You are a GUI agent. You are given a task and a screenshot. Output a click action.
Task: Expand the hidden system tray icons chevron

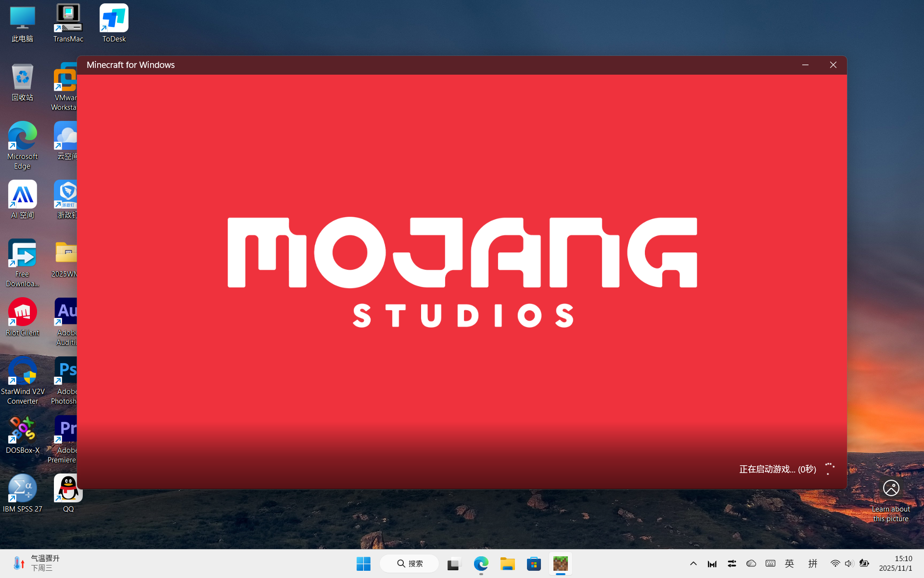(693, 563)
